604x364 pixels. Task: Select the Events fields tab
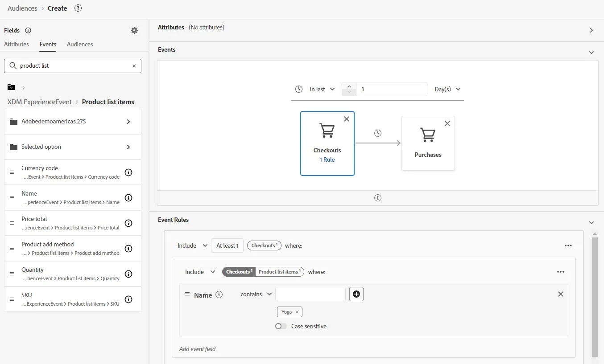(48, 45)
